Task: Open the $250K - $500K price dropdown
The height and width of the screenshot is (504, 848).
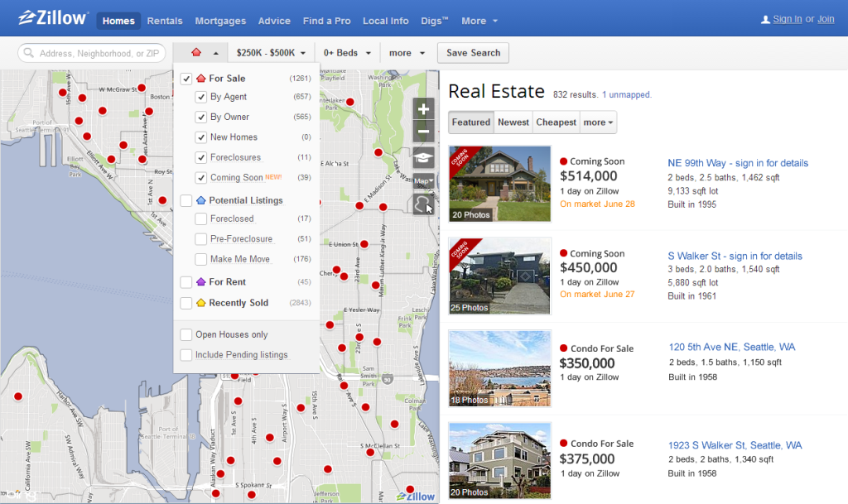Action: 271,53
